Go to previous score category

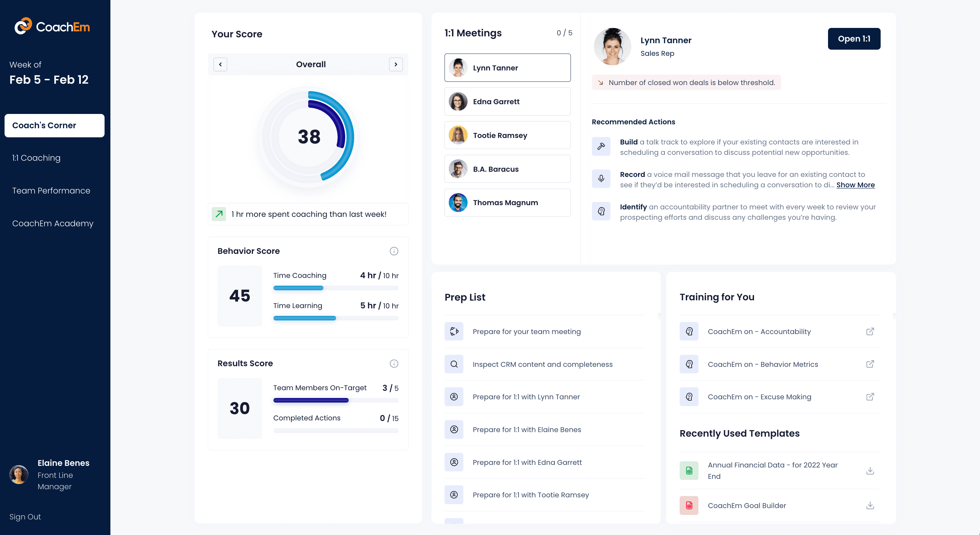[220, 64]
